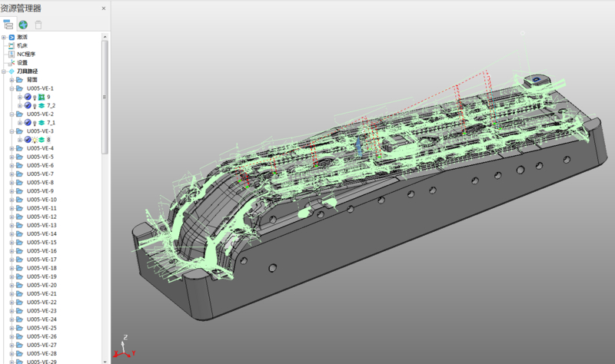Collapse the U005-VE-1 folder
615x364 pixels.
(12, 88)
